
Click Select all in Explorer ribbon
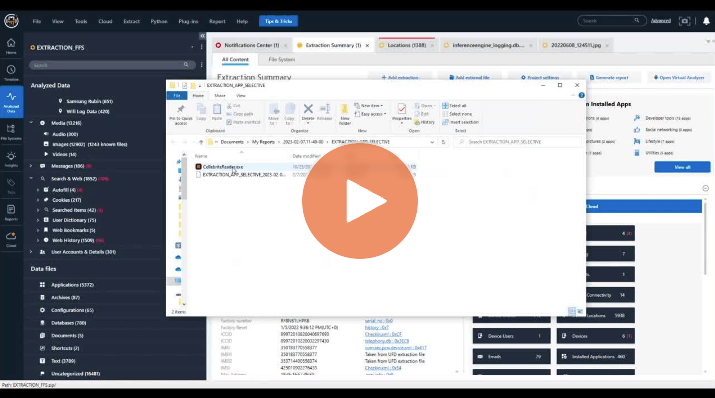[x=454, y=106]
